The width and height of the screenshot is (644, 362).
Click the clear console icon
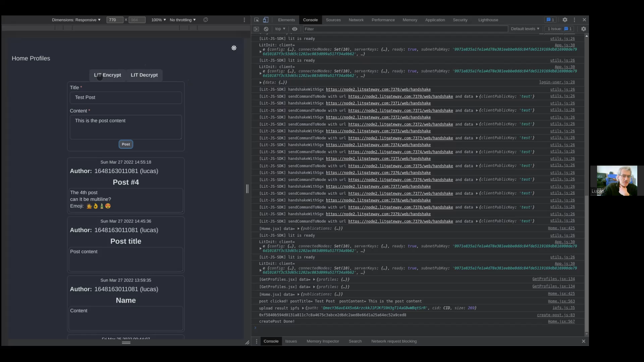(266, 29)
